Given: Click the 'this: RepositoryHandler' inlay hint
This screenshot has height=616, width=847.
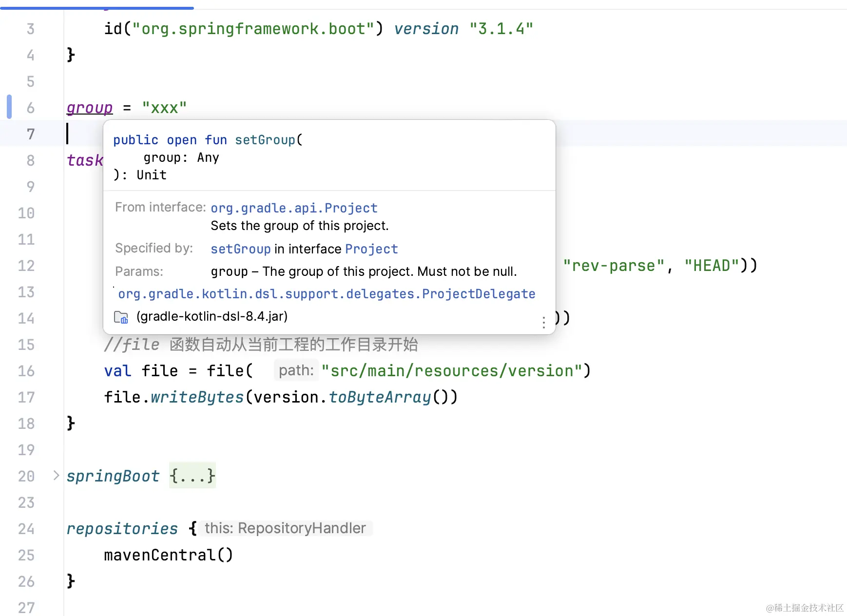Looking at the screenshot, I should coord(285,528).
